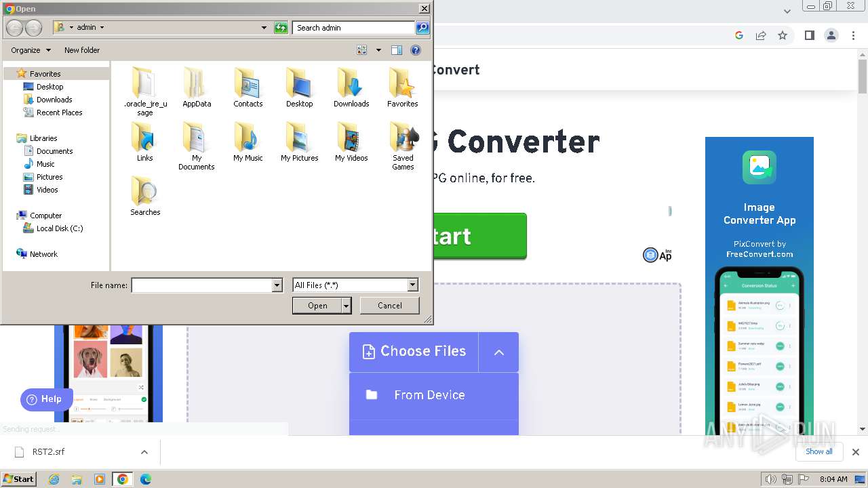Open the Open button split arrow
The image size is (868, 488).
point(347,306)
